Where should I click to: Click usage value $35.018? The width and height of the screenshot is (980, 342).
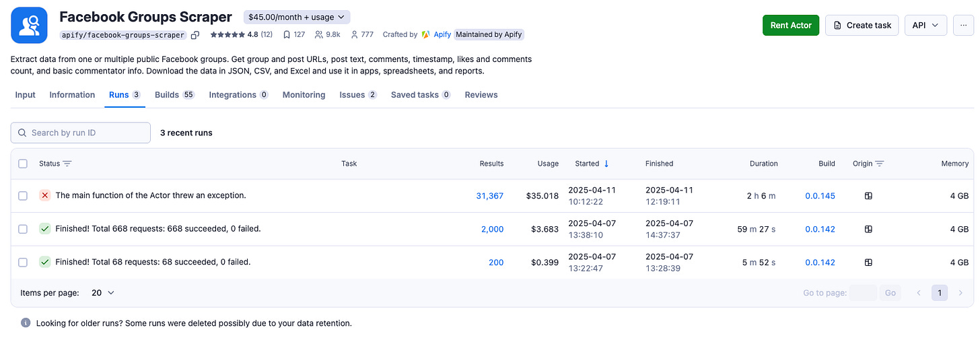pos(542,196)
